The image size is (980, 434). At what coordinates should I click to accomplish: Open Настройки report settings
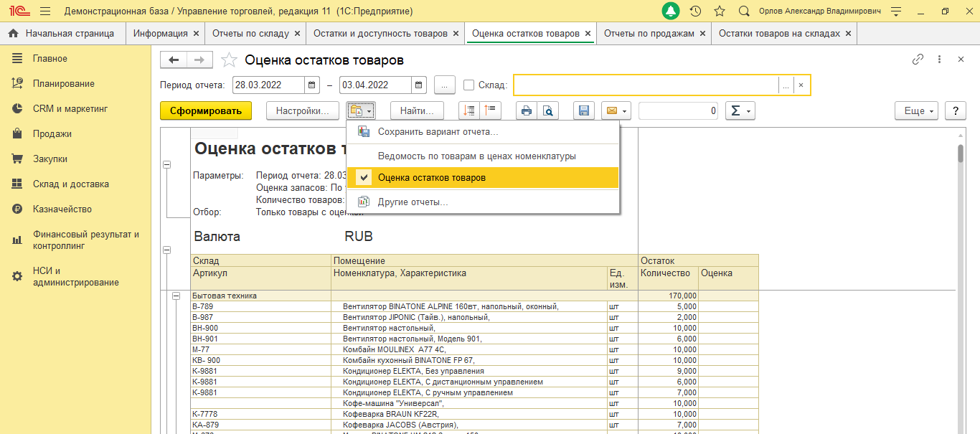click(x=302, y=110)
